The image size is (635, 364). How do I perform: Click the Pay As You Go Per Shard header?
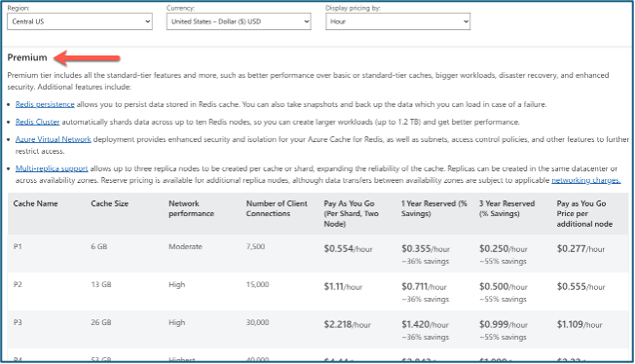tap(352, 214)
